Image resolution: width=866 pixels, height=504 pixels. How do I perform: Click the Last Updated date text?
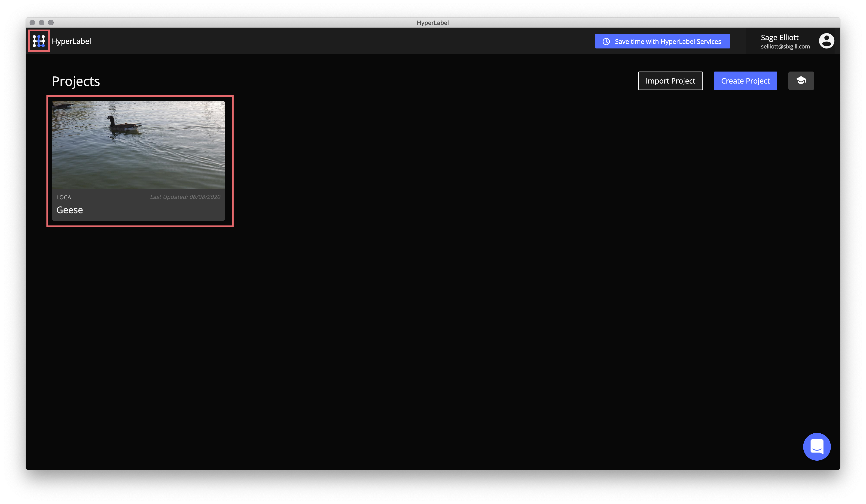[x=185, y=197]
